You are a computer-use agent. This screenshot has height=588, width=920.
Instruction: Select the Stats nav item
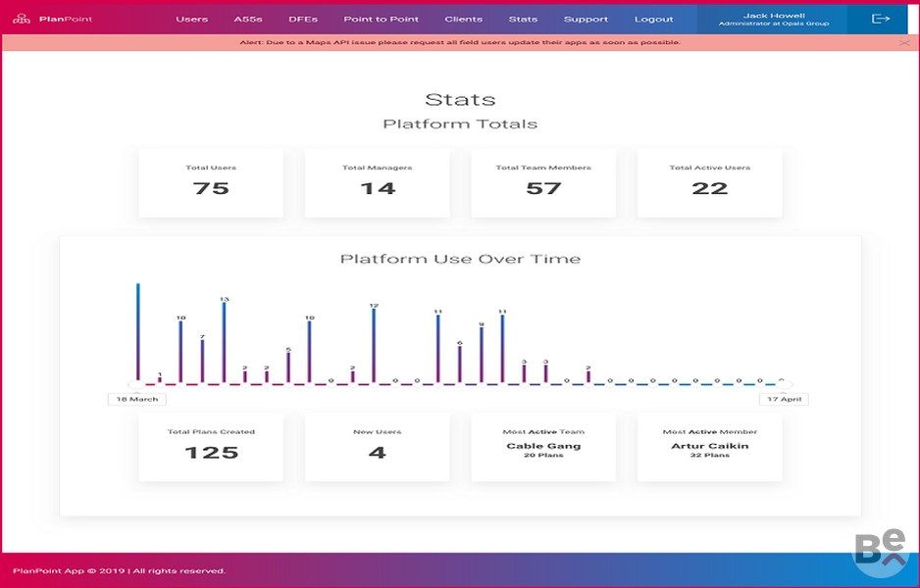[x=523, y=19]
